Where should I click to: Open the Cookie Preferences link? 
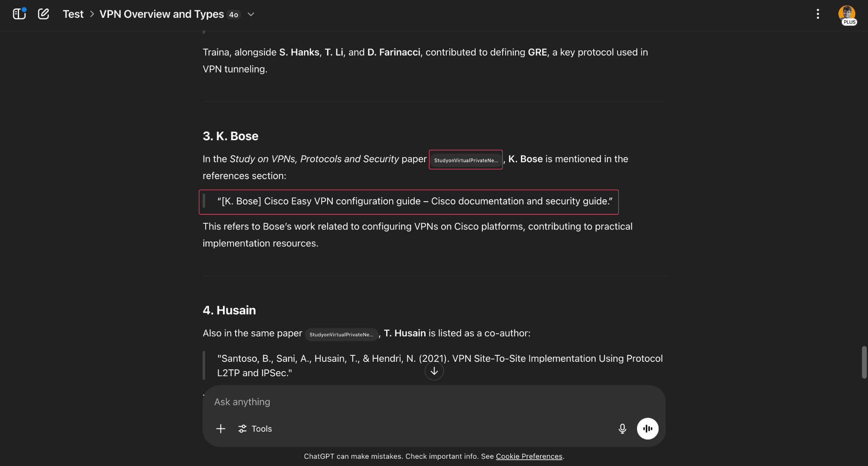529,456
